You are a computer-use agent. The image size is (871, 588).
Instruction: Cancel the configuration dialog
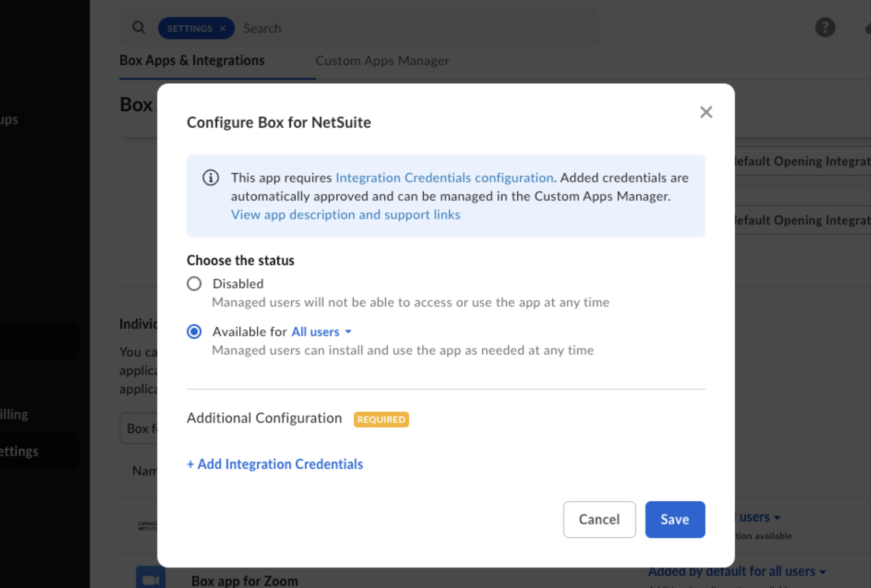(599, 519)
